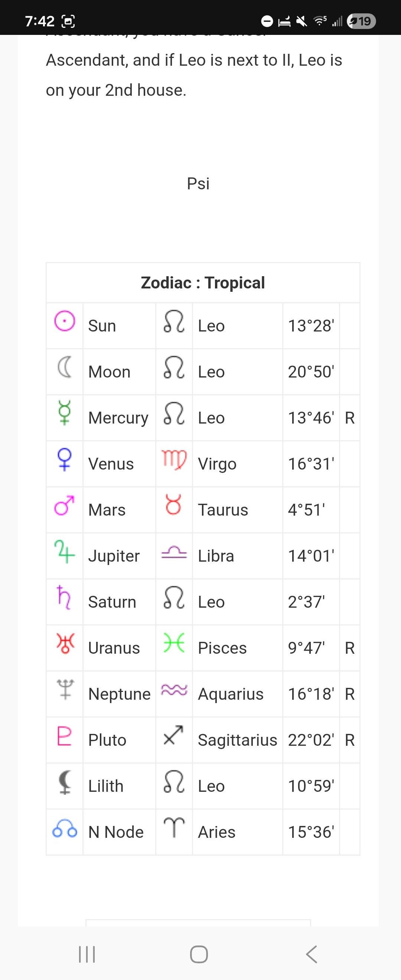The image size is (401, 980).
Task: Tap the Sun glyph icon
Action: 65,321
